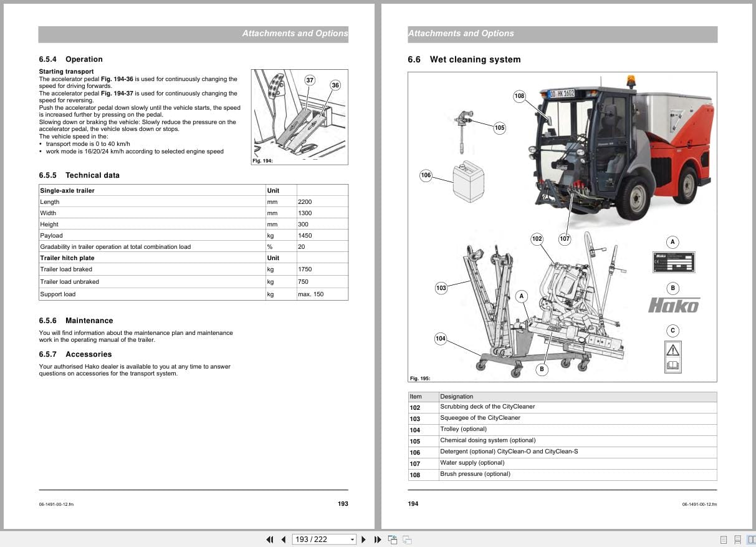
Task: Select the Fig. 194 accelerator pedal diagram
Action: pyautogui.click(x=299, y=115)
